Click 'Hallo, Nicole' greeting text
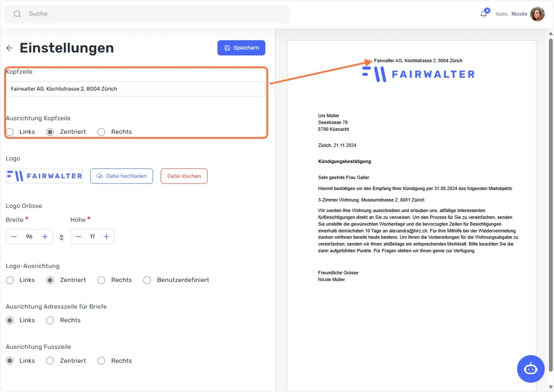 [511, 14]
